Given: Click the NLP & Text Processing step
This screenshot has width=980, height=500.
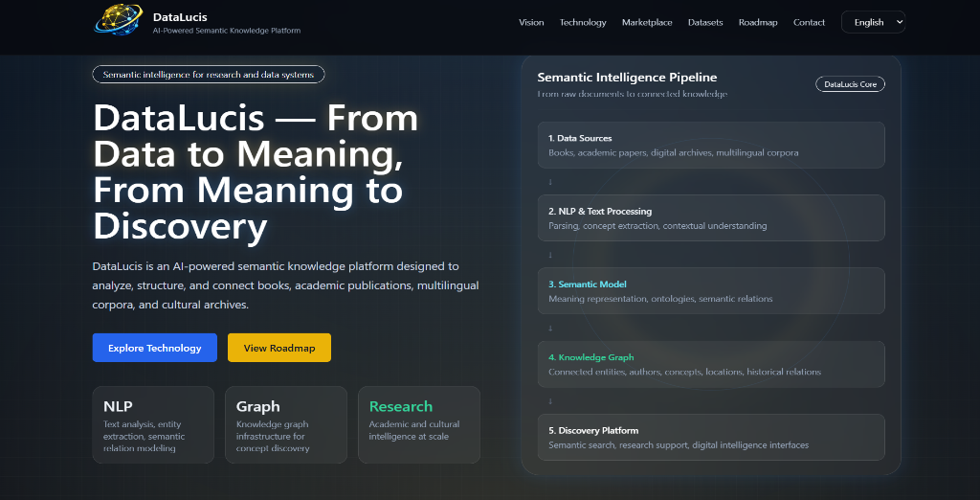Looking at the screenshot, I should [711, 217].
